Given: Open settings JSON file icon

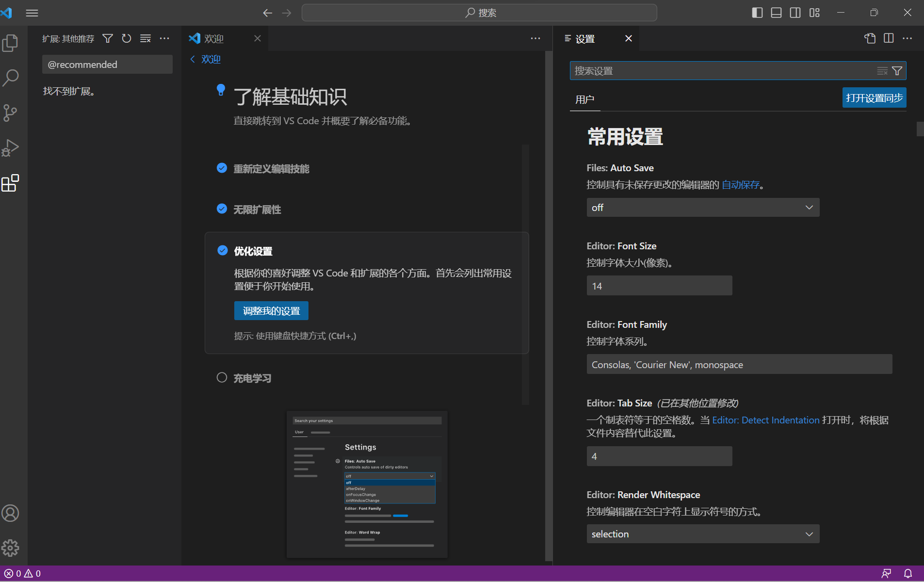Looking at the screenshot, I should coord(870,38).
